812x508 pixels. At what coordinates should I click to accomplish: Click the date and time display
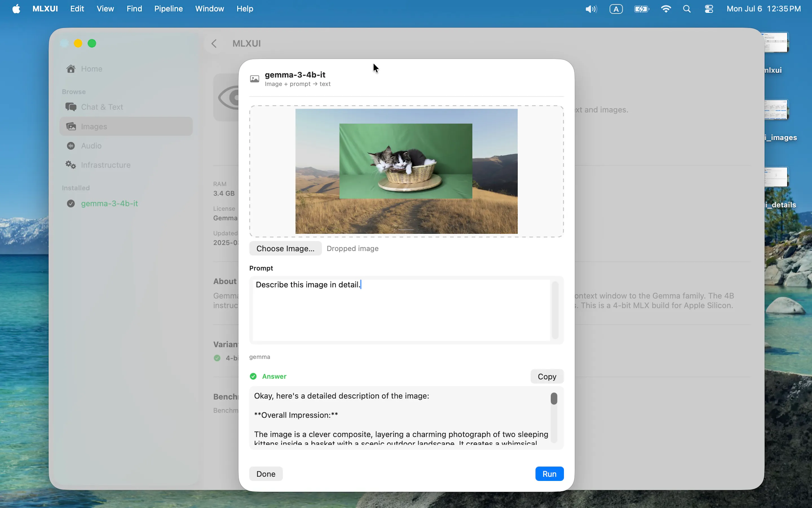(764, 9)
